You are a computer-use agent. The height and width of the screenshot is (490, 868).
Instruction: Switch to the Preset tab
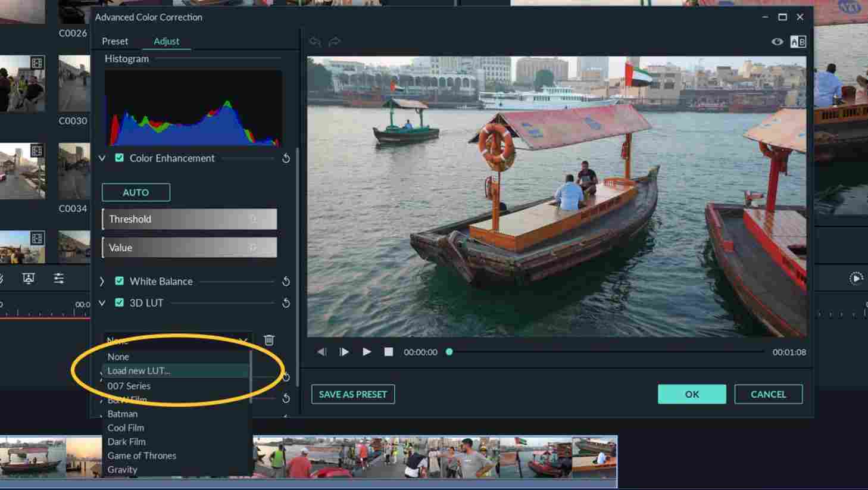pos(115,41)
